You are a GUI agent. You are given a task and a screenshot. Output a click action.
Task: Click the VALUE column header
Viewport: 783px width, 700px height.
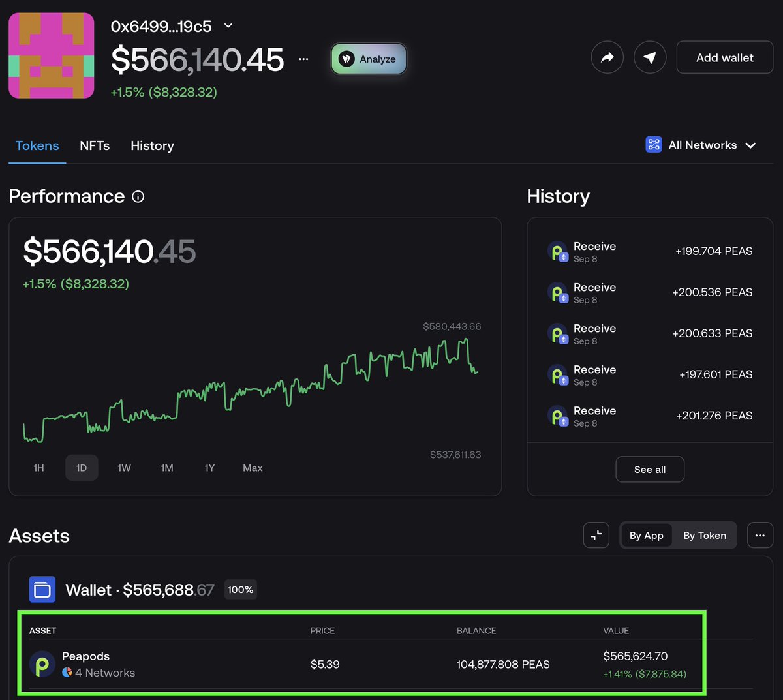pyautogui.click(x=616, y=631)
